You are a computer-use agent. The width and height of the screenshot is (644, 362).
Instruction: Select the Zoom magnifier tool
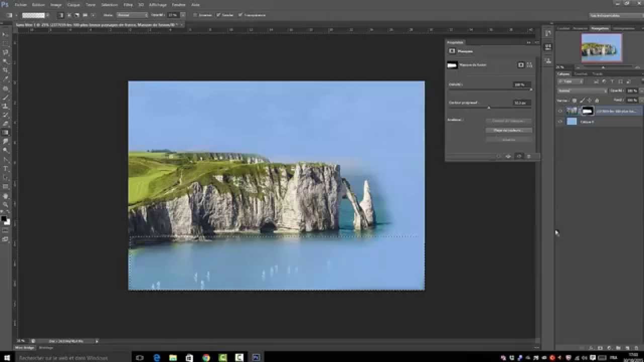pos(6,205)
